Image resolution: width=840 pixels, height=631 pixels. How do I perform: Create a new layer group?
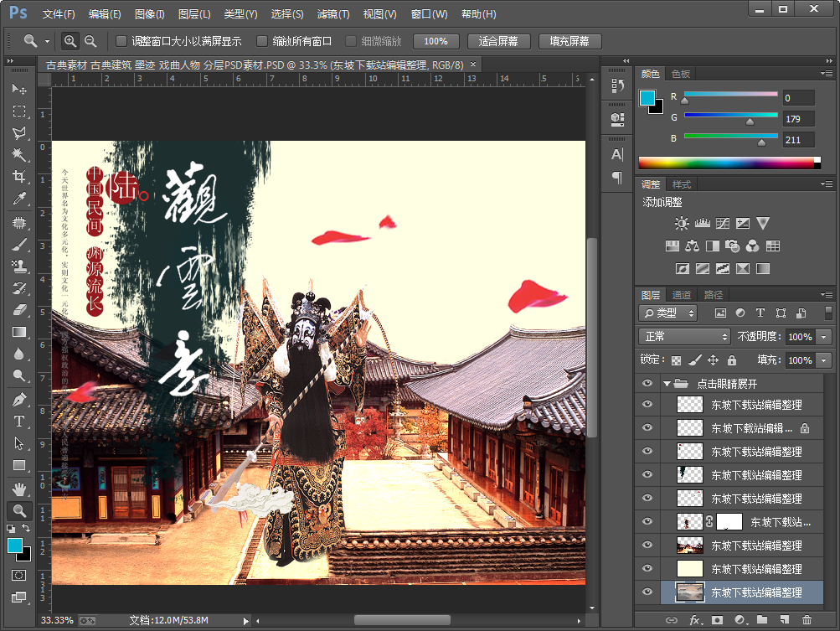762,620
